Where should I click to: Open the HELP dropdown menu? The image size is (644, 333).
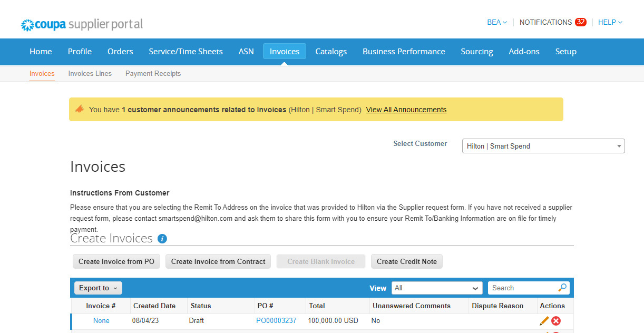610,22
